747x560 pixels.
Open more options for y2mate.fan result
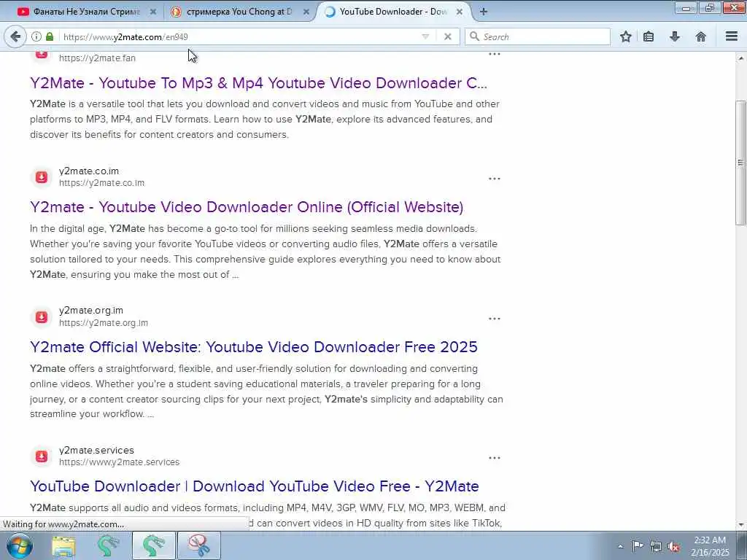point(494,54)
